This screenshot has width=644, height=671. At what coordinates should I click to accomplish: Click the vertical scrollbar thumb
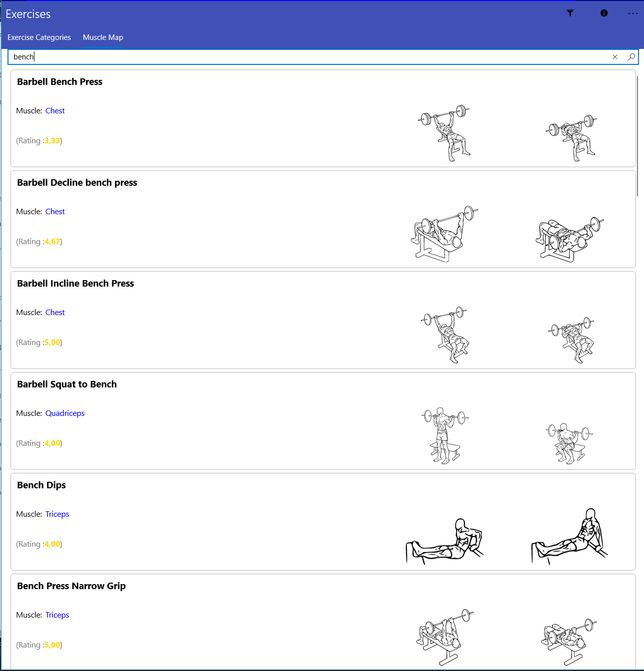click(638, 136)
